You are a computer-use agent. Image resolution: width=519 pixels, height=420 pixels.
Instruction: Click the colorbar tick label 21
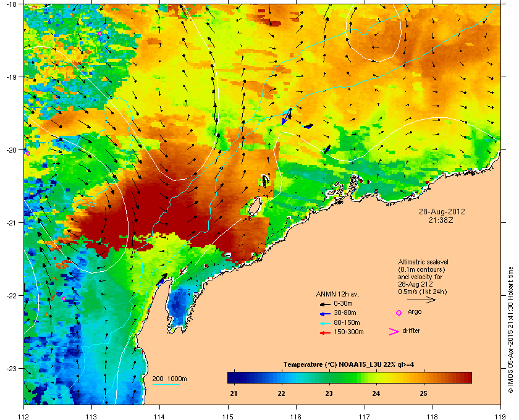[234, 393]
